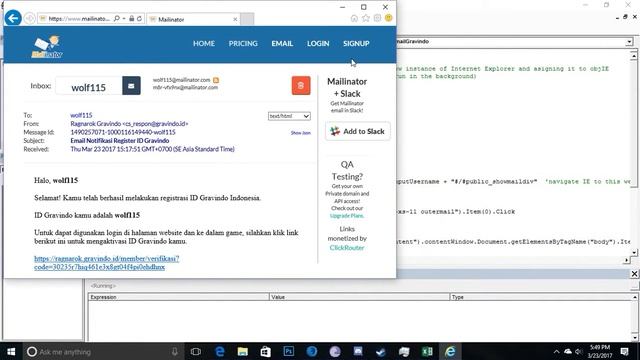Open Photoshop from the taskbar
This screenshot has height=360, width=640.
[289, 351]
